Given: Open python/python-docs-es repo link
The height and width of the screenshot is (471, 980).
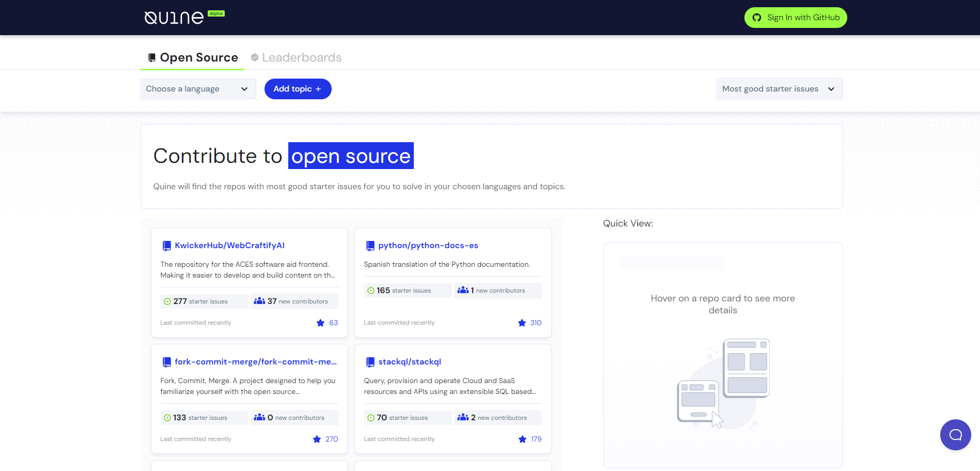Looking at the screenshot, I should 428,246.
